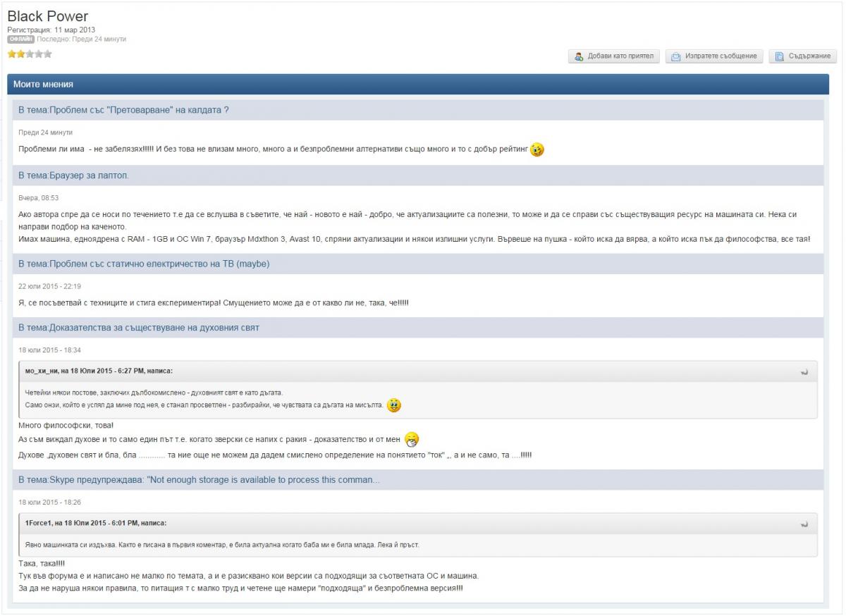Click the Black Power profile name

(48, 17)
